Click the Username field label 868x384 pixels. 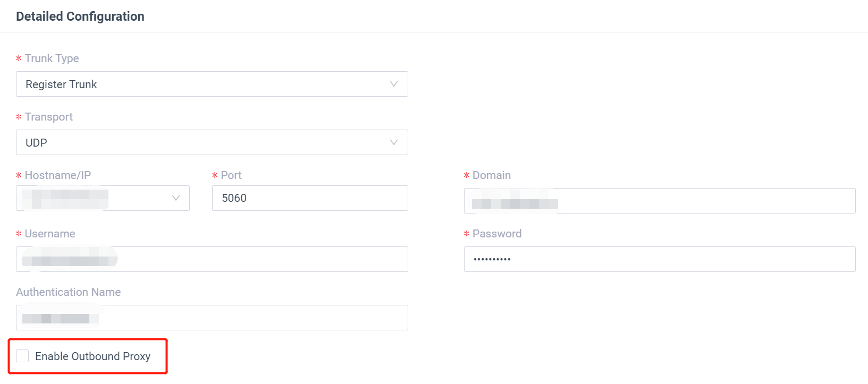49,234
